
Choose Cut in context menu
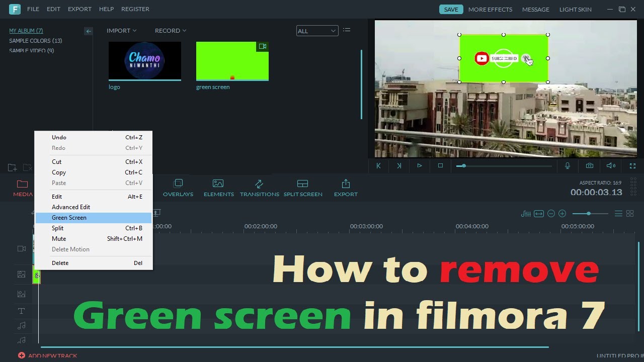click(x=94, y=162)
